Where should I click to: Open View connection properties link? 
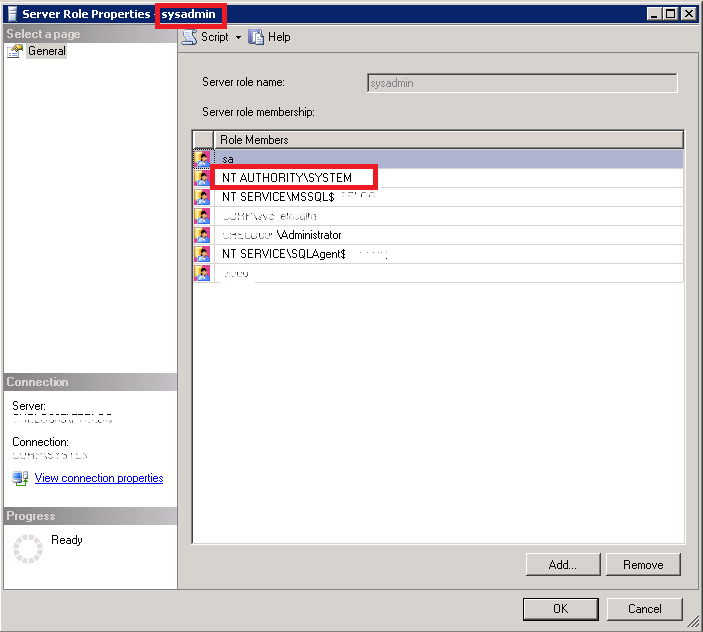pos(99,478)
